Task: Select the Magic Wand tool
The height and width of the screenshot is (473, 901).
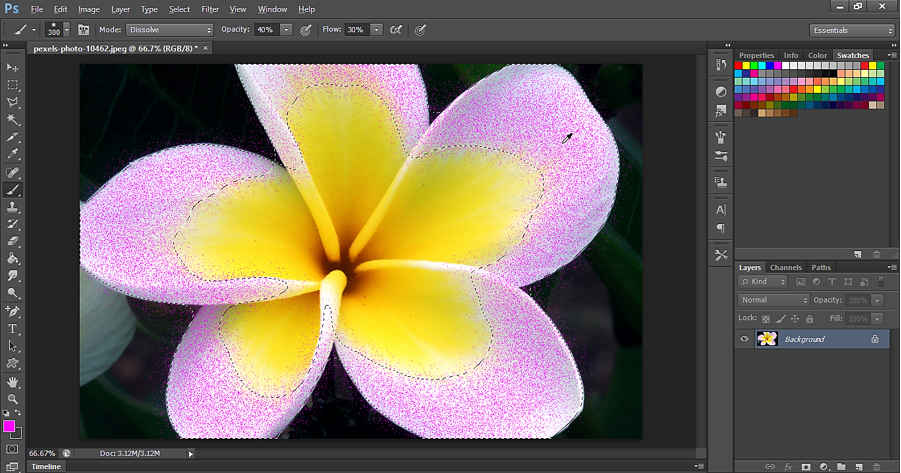Action: [x=13, y=120]
